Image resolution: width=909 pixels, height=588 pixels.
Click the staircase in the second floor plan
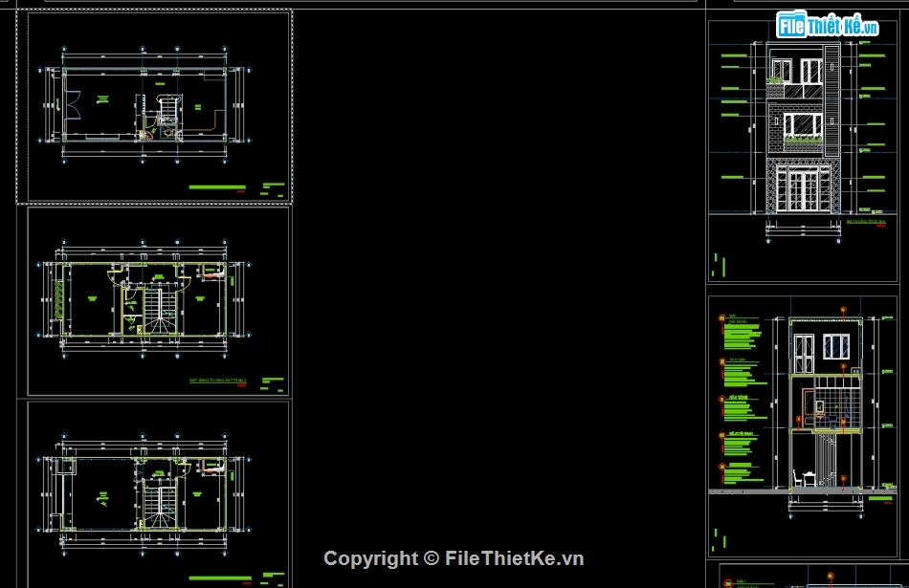pos(160,310)
